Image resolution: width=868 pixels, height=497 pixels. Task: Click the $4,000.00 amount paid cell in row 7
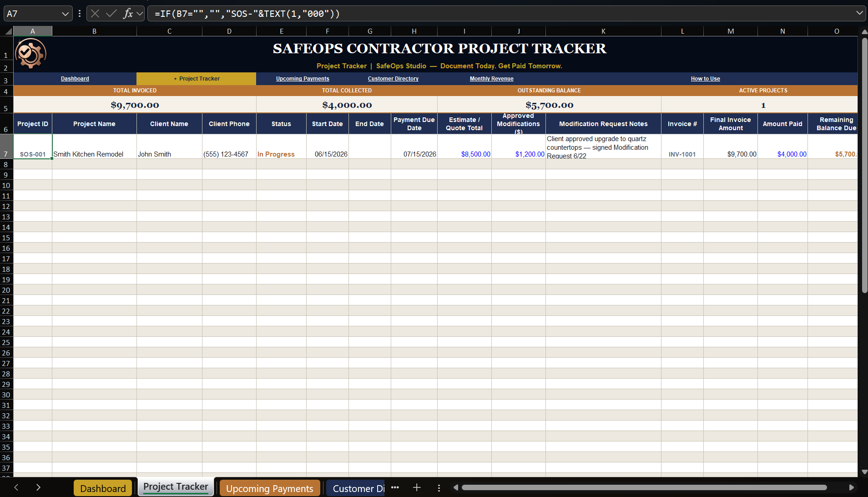(782, 147)
